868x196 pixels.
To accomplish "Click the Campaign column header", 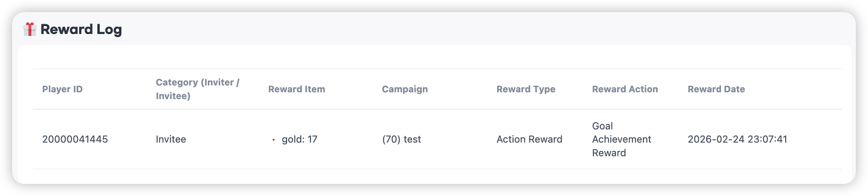I will [x=405, y=89].
